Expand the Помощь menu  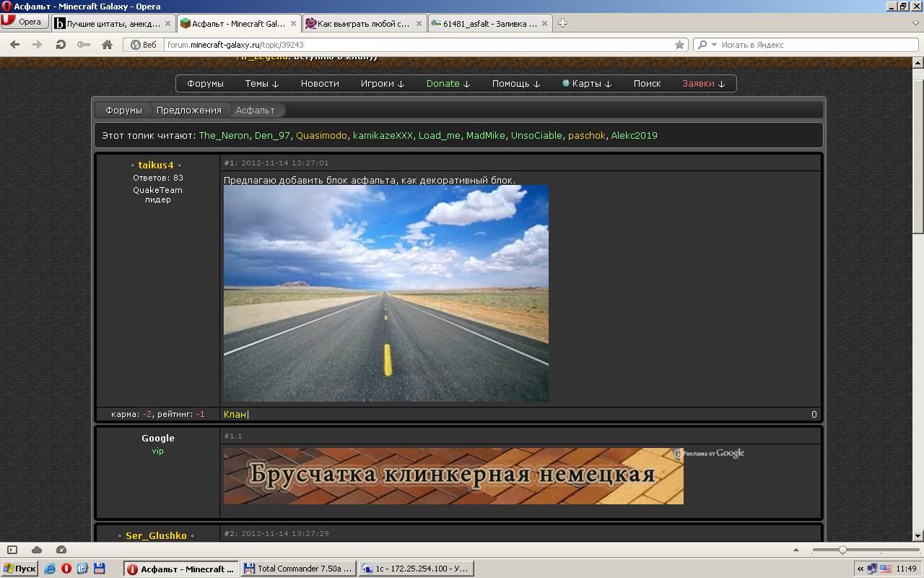point(516,83)
